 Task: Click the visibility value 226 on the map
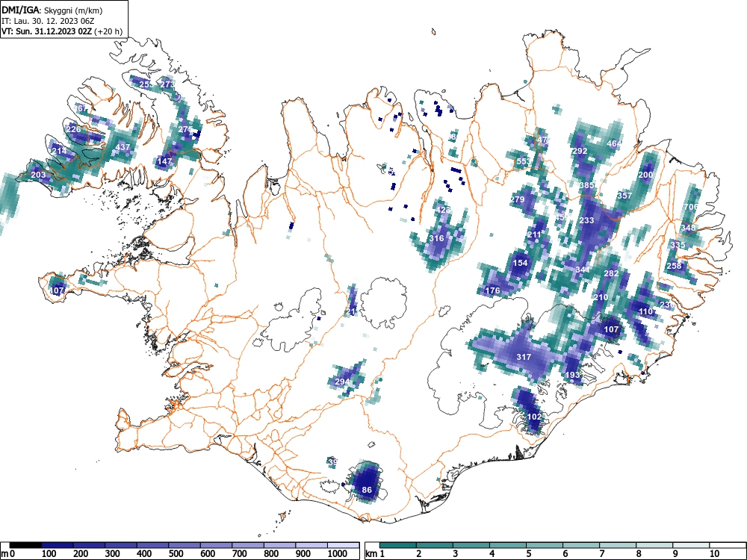(x=73, y=129)
